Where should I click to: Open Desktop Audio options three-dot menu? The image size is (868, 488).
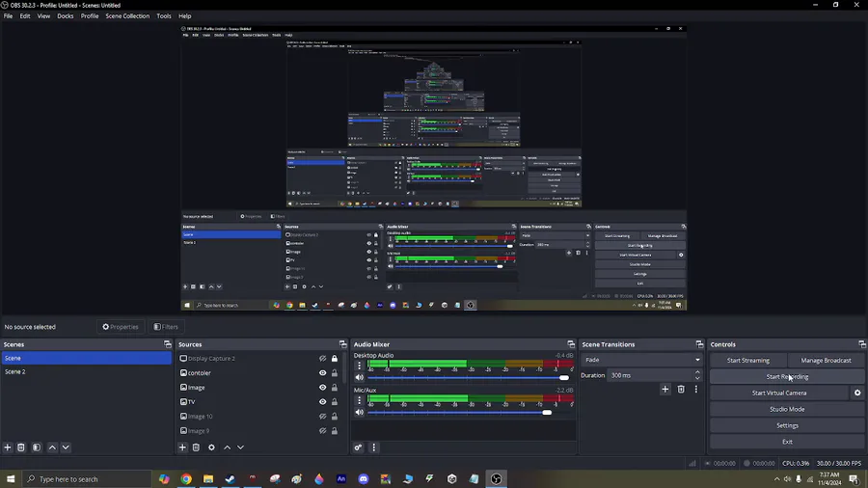point(360,366)
